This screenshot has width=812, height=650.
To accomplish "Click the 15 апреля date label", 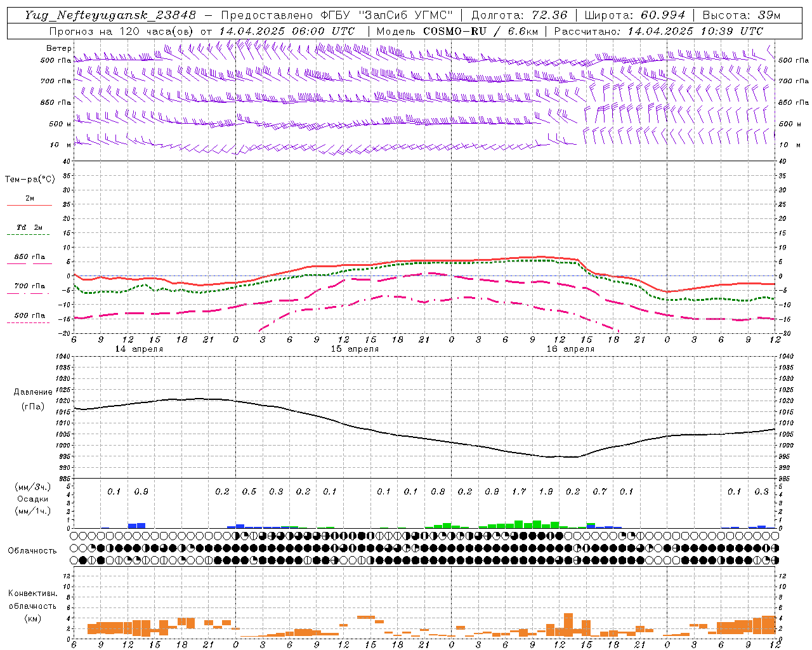I will [x=355, y=349].
